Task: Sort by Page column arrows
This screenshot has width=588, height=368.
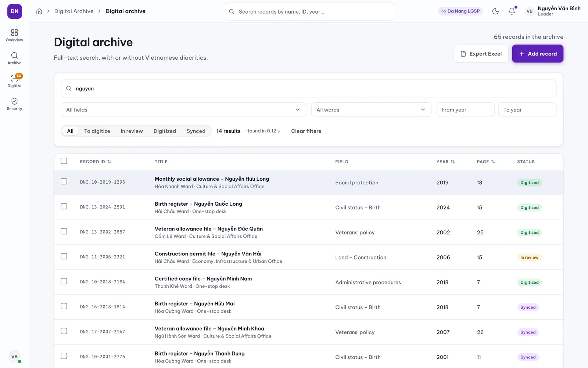Action: tap(493, 162)
